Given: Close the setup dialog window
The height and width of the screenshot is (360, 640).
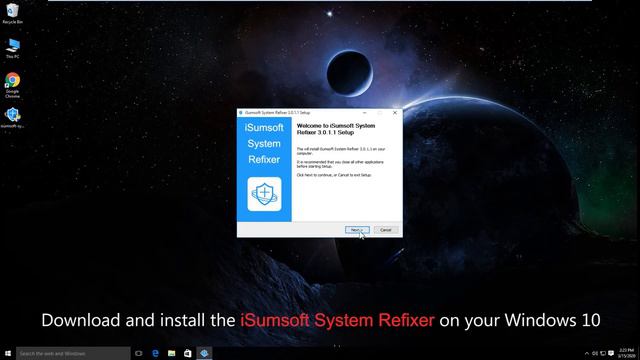Looking at the screenshot, I should [395, 113].
